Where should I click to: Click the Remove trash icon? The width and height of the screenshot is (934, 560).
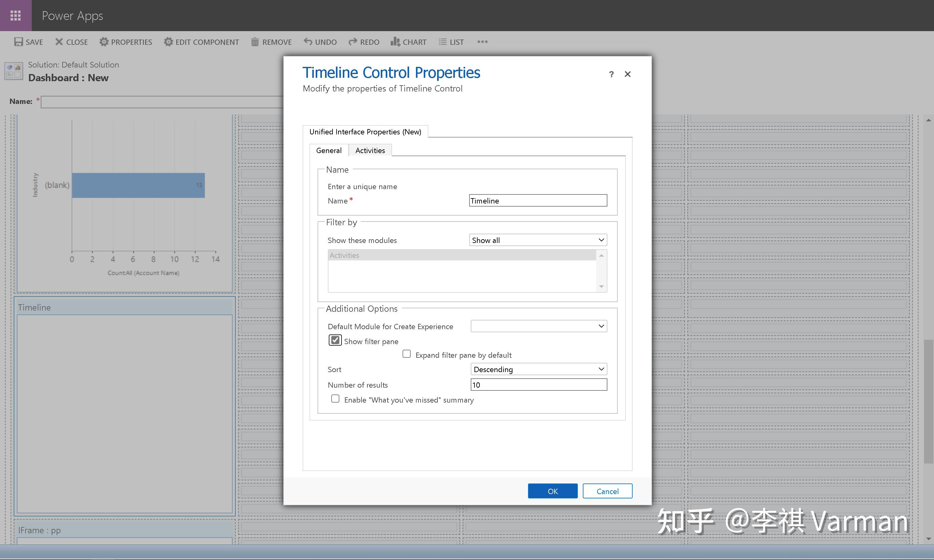[255, 42]
